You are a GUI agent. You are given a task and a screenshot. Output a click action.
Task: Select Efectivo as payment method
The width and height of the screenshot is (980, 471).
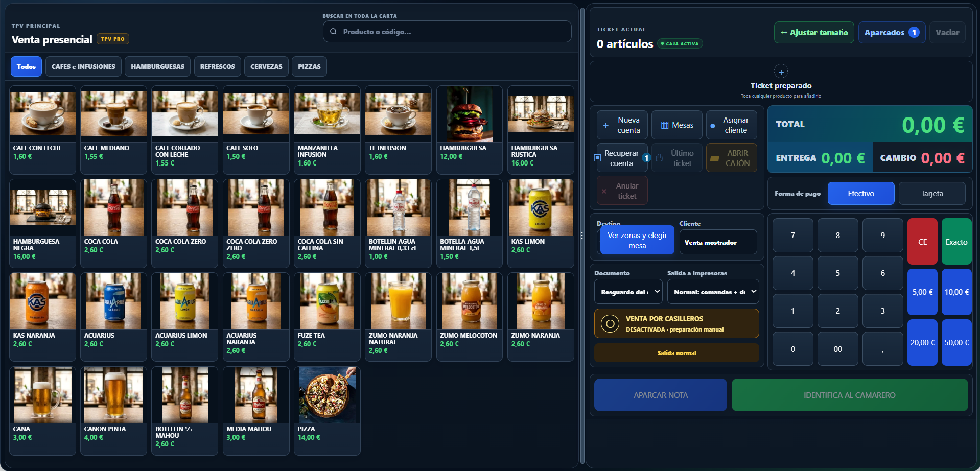[861, 194]
